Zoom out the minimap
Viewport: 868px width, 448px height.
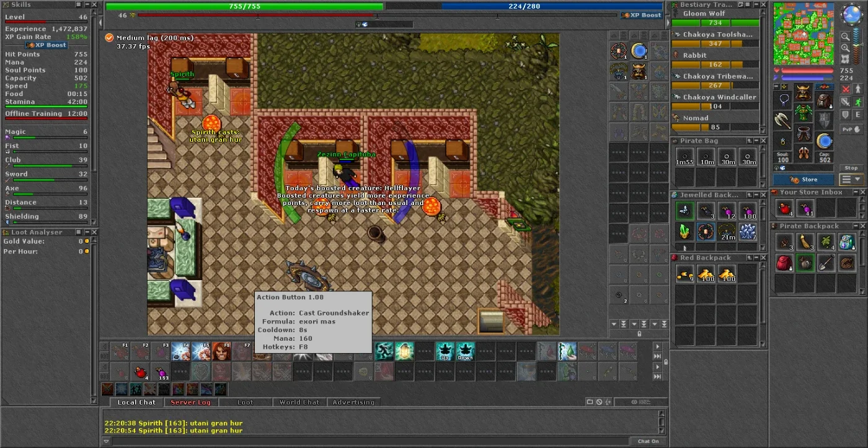tap(845, 37)
